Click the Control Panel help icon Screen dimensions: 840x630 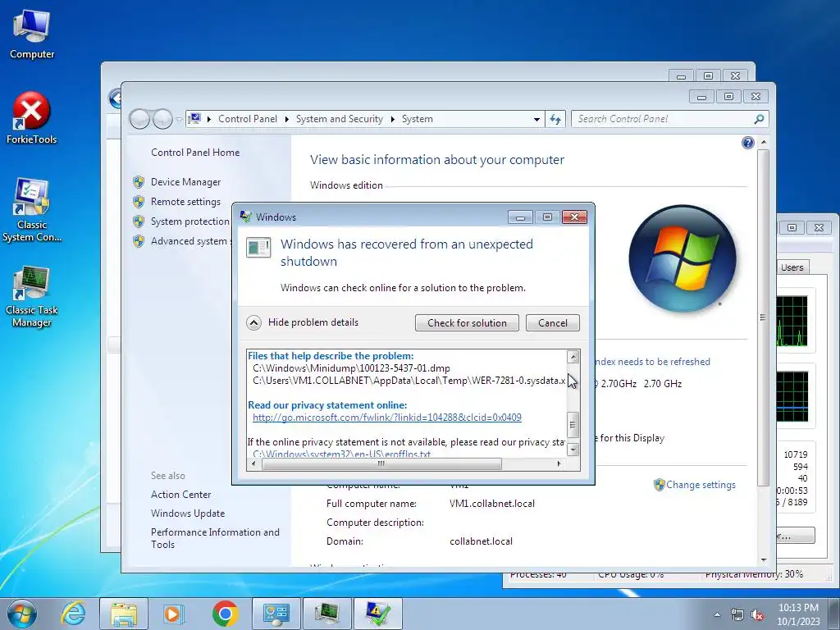click(x=748, y=143)
